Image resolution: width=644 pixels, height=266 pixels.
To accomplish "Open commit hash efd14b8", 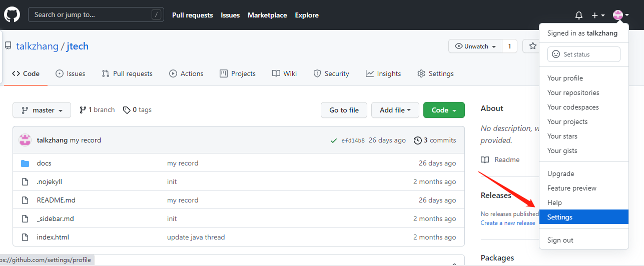I will [353, 140].
